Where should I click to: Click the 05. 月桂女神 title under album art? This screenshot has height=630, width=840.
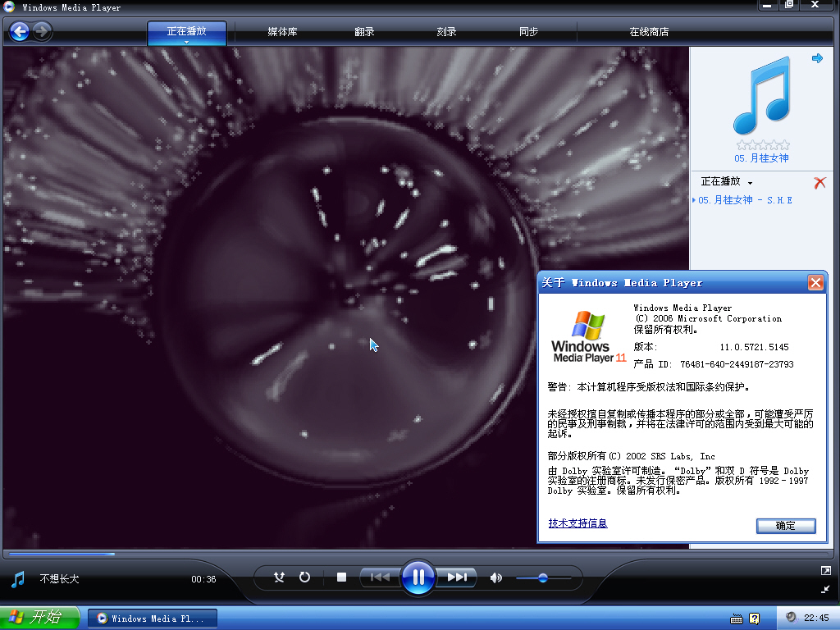761,158
